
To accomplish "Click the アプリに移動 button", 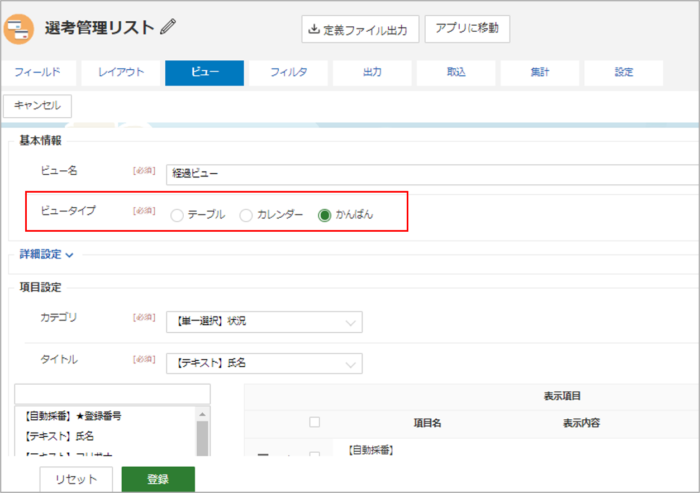I will coord(467,29).
